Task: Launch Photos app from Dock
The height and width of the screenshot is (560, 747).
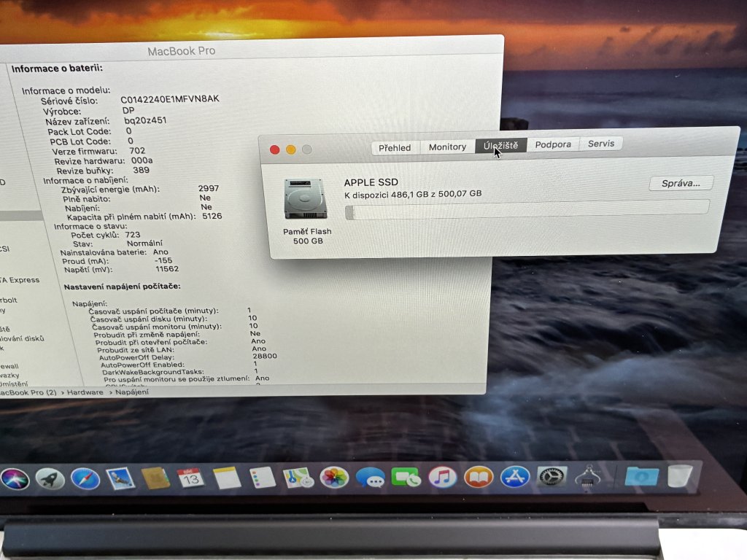Action: (x=335, y=478)
